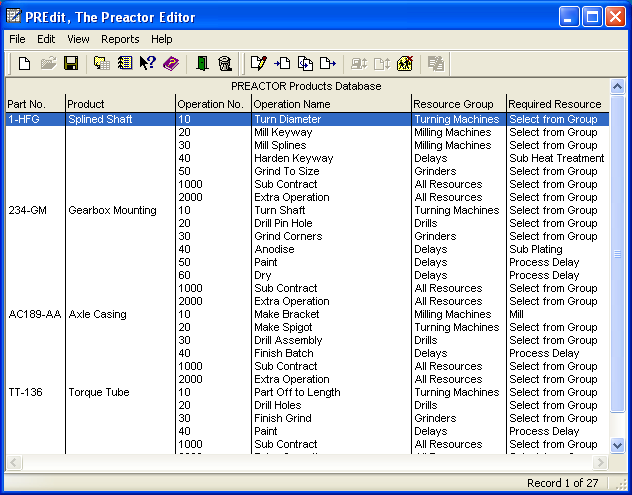
Task: Select the Make Spigot operation
Action: pos(283,327)
